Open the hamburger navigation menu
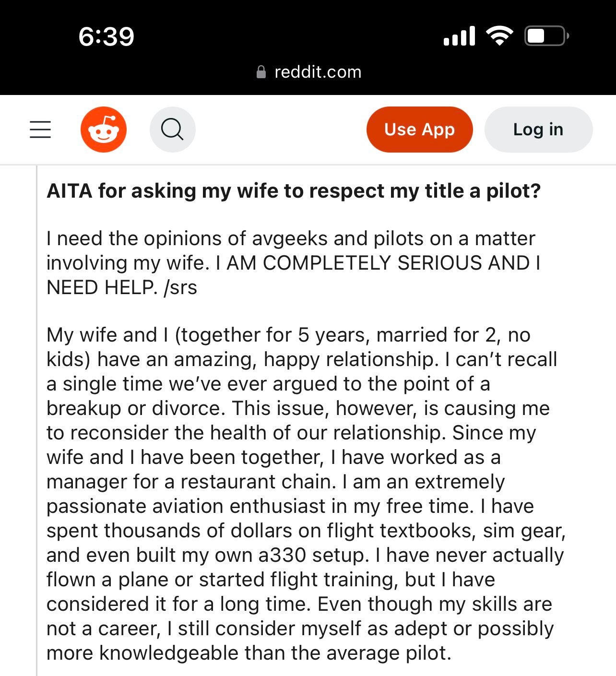This screenshot has width=616, height=676. pyautogui.click(x=40, y=130)
